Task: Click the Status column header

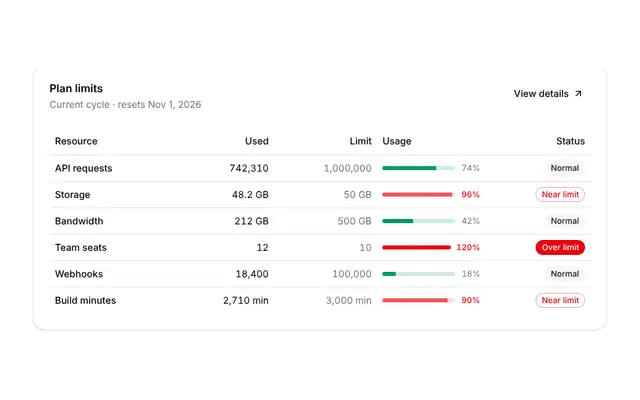Action: [x=570, y=141]
